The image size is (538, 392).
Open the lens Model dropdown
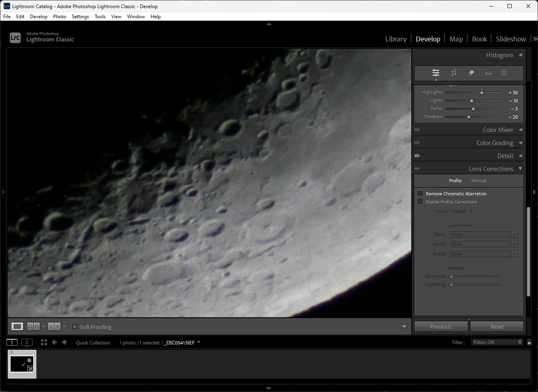(x=483, y=244)
